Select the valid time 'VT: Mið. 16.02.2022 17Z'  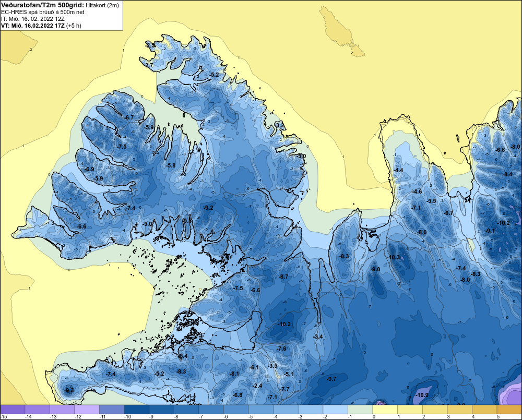coord(33,25)
